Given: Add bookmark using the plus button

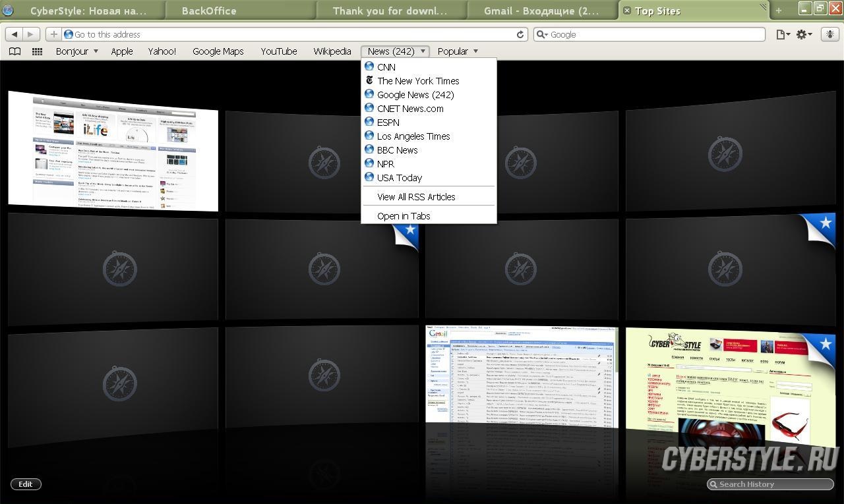Looking at the screenshot, I should coord(53,34).
